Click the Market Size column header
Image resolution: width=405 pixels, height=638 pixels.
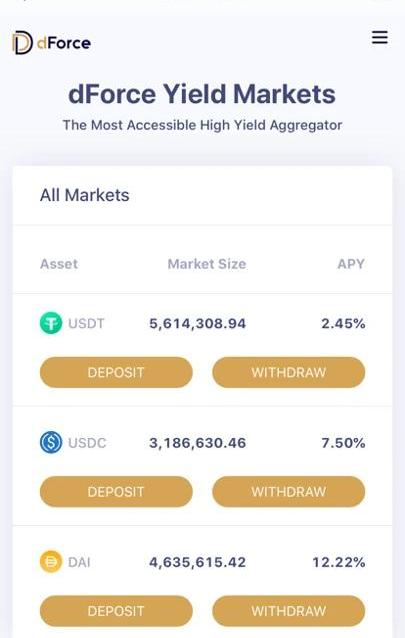click(x=207, y=264)
